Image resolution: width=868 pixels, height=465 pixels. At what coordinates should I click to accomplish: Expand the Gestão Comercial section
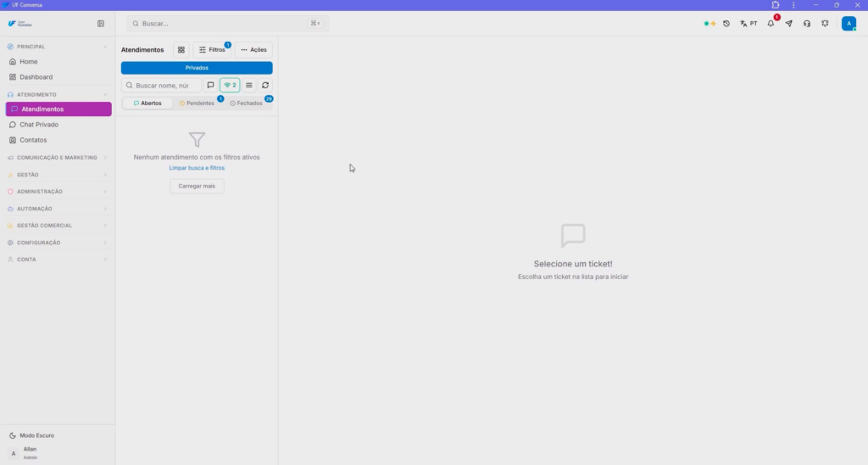tap(58, 226)
